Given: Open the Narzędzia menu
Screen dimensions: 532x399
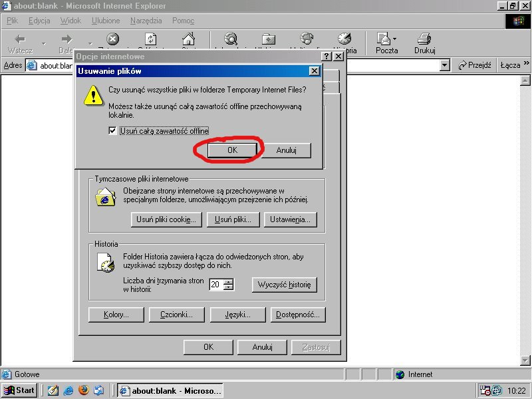Looking at the screenshot, I should (x=146, y=21).
